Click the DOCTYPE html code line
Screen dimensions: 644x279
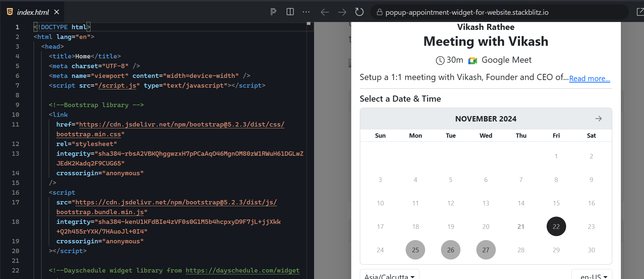(x=62, y=27)
